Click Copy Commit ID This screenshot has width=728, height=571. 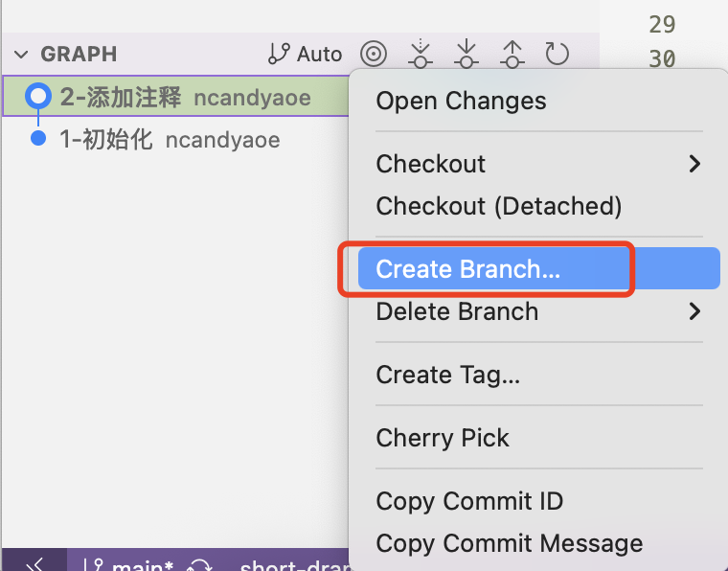tap(469, 501)
